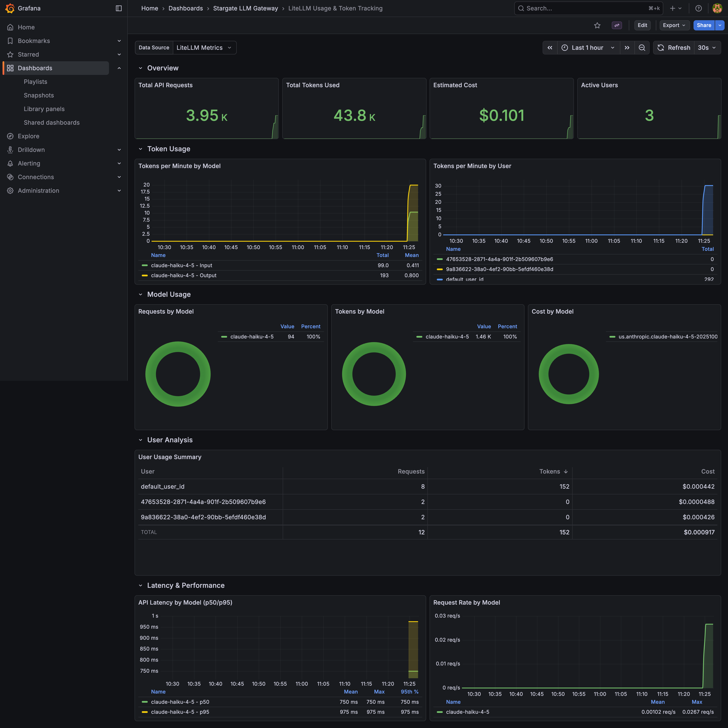Open the Share options dropdown arrow
This screenshot has width=728, height=728.
pos(720,25)
